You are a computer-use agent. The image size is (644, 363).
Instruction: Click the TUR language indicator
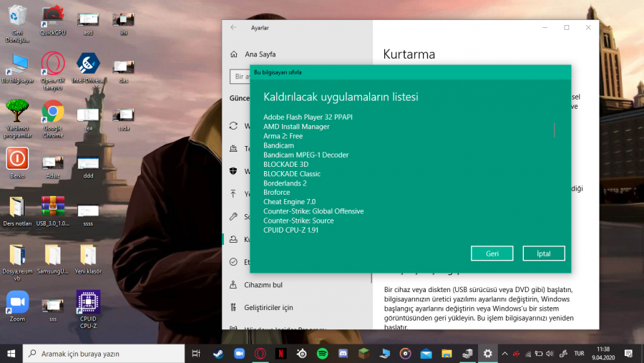579,354
